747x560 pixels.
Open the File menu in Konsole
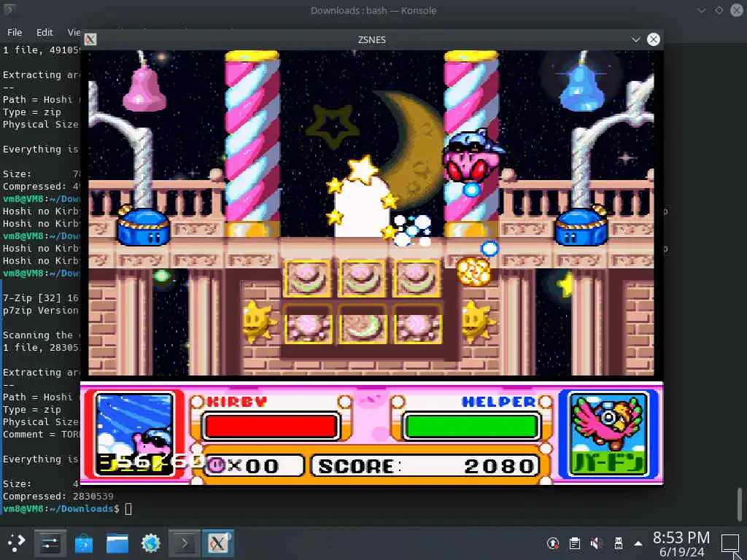pos(15,32)
